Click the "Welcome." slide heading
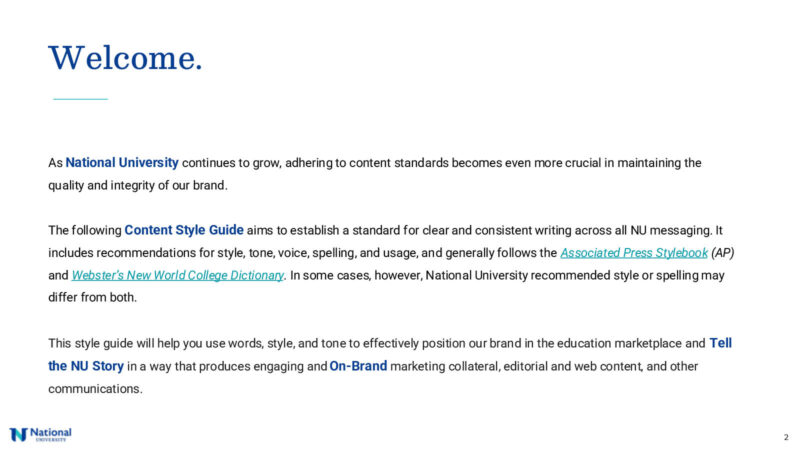Viewport: 800px width, 450px height. (x=125, y=57)
